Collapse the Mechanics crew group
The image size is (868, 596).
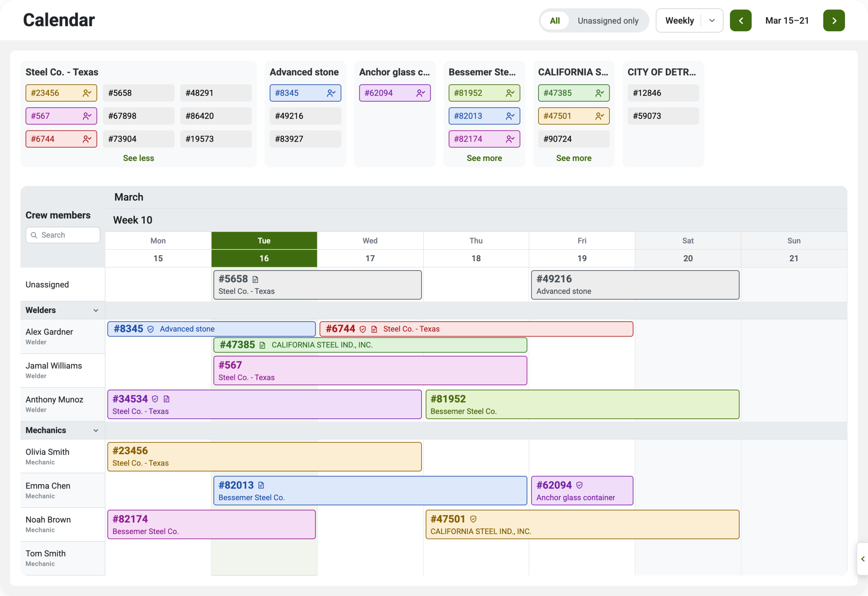pos(96,431)
